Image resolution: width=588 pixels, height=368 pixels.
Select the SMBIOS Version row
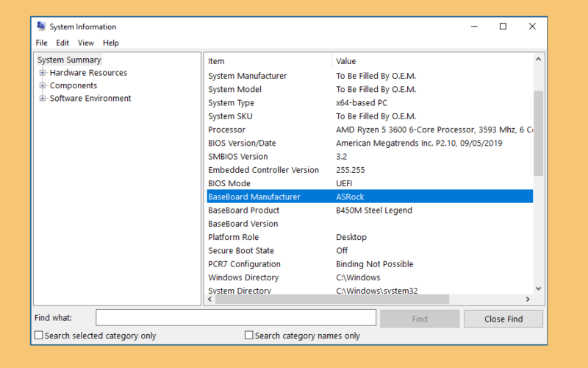click(370, 157)
